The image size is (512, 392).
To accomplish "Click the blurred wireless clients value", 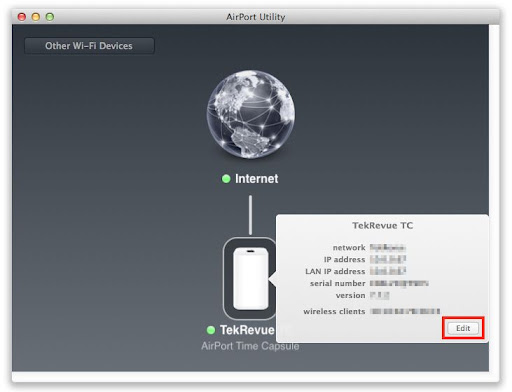I will tap(405, 311).
